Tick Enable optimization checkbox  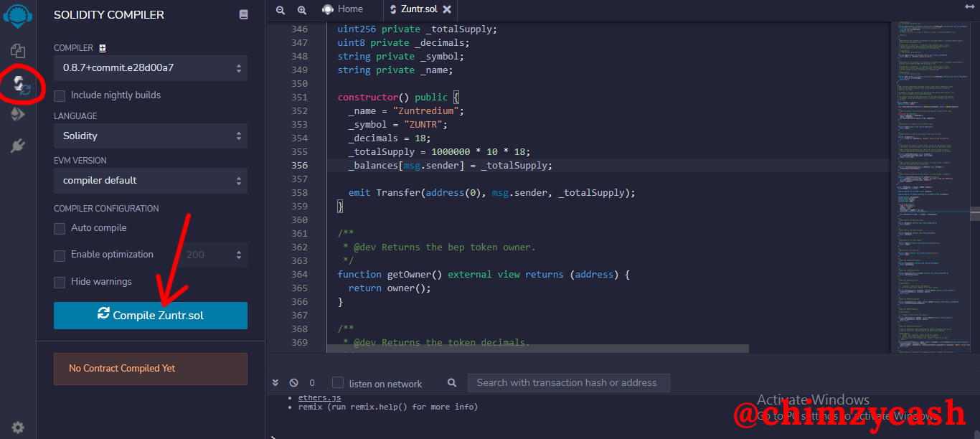tap(60, 255)
